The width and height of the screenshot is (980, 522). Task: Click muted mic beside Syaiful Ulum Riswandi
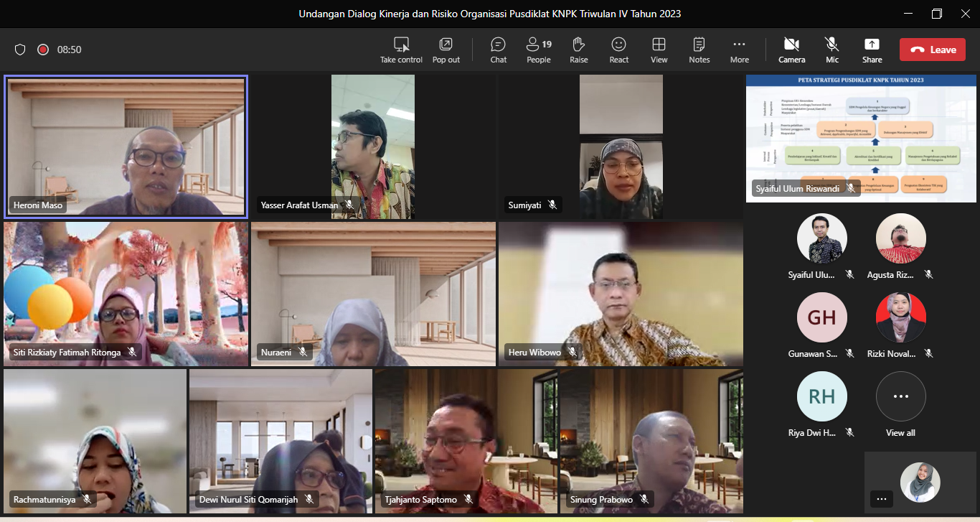pyautogui.click(x=851, y=189)
